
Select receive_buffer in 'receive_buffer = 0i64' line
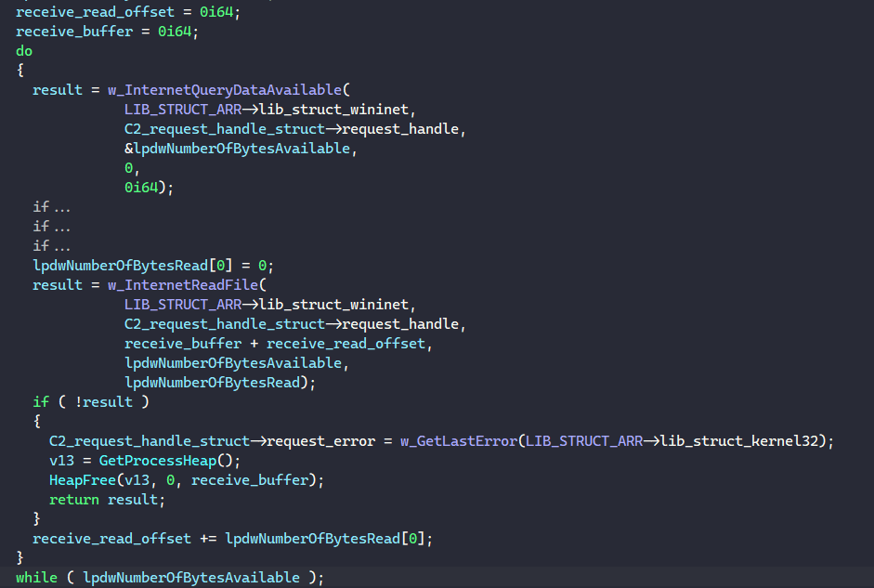(74, 32)
